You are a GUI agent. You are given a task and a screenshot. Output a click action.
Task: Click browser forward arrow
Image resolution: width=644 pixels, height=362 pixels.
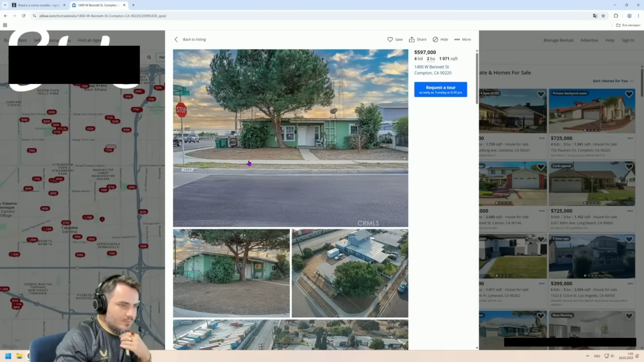pos(14,16)
